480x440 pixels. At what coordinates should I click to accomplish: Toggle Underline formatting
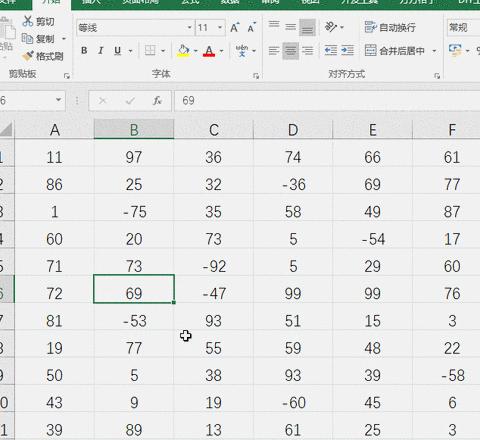coord(117,51)
